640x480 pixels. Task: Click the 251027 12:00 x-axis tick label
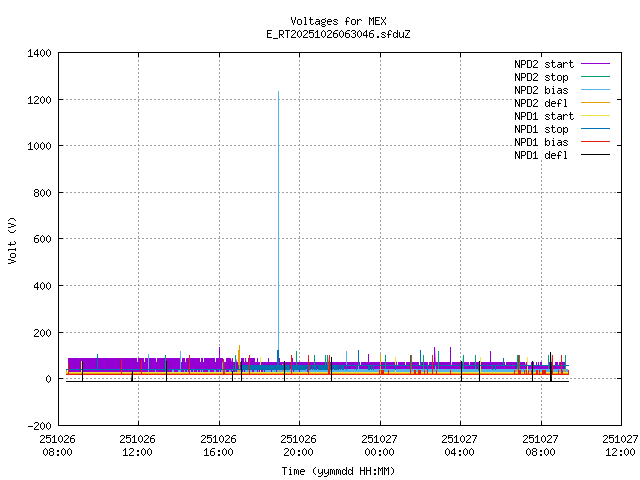click(620, 445)
